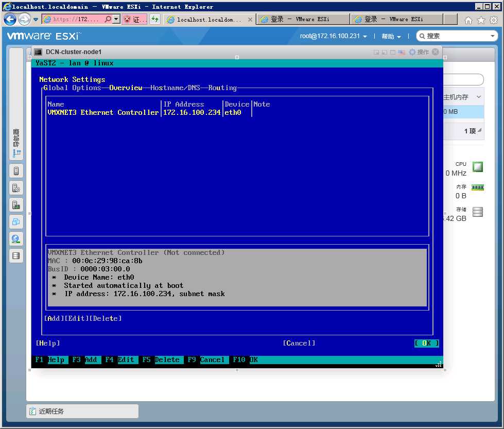This screenshot has height=429, width=504.
Task: Click the third console window layout icon
Action: point(393,52)
